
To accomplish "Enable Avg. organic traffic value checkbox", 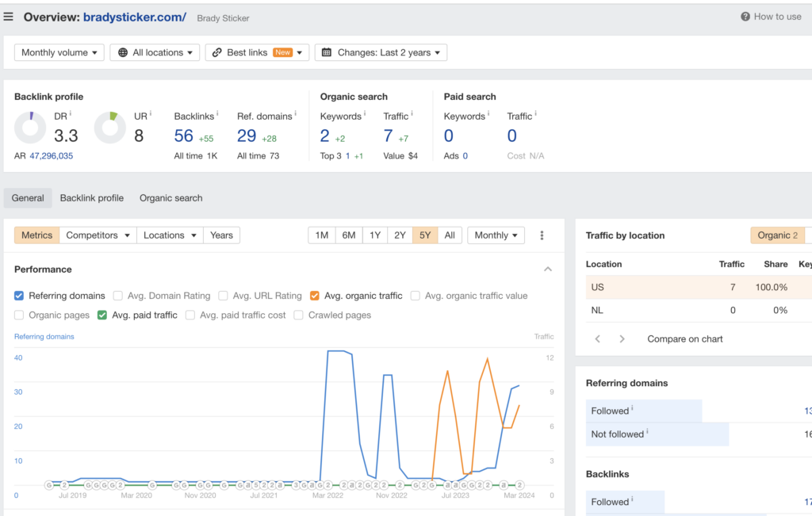I will [x=416, y=296].
